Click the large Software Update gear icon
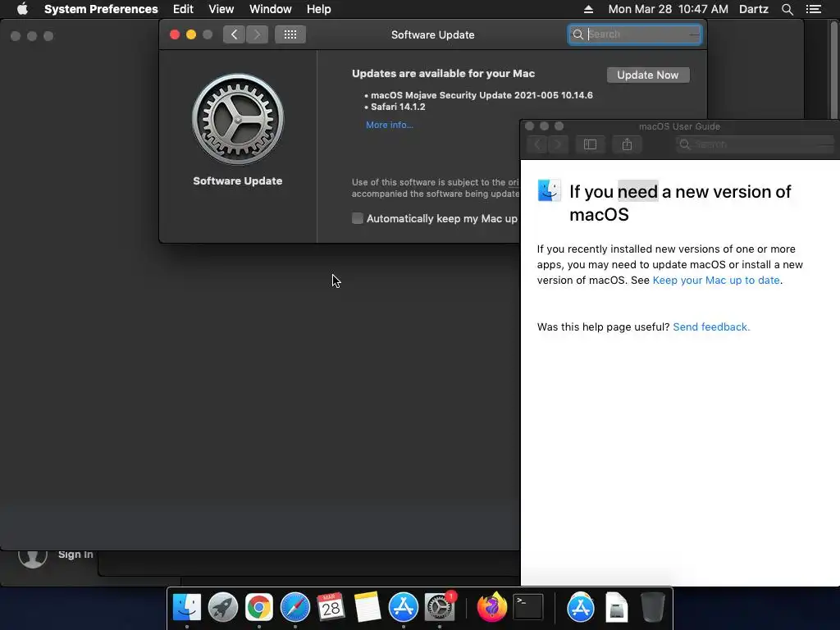The image size is (840, 630). [x=238, y=120]
